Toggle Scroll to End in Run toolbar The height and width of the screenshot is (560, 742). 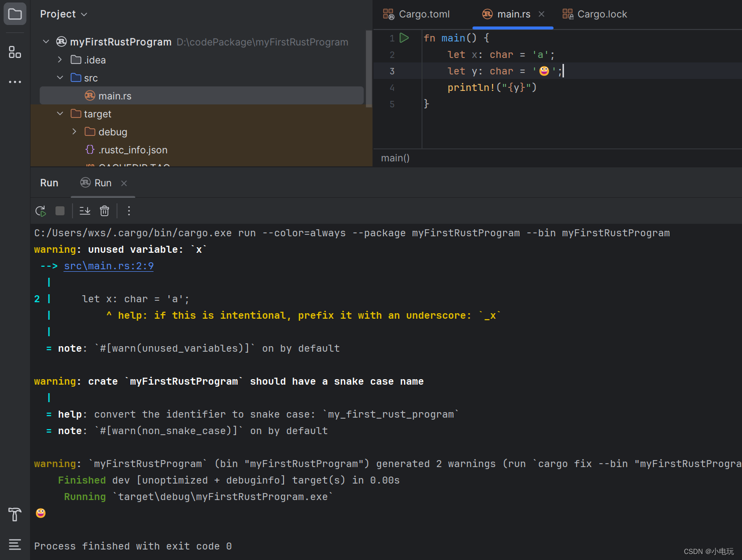(85, 211)
